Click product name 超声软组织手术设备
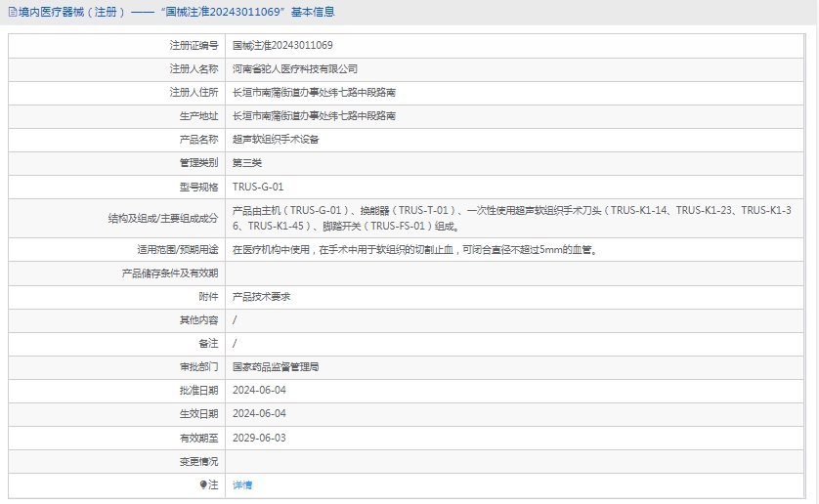819x504 pixels. click(276, 140)
